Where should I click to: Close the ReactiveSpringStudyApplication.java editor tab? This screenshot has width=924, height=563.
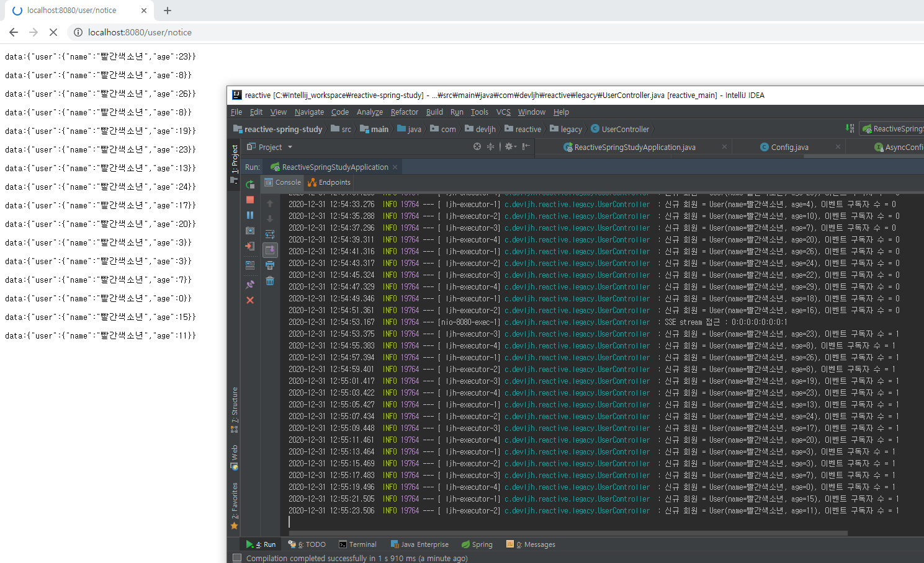[724, 147]
